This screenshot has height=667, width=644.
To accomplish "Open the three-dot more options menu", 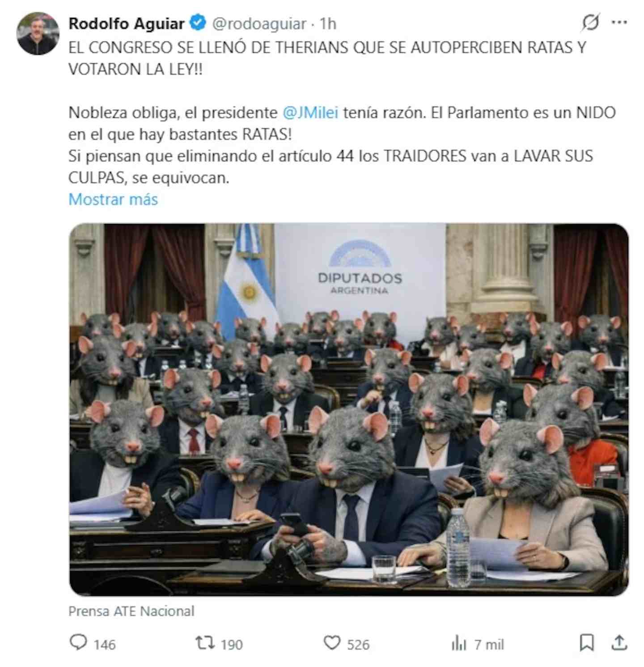I will pyautogui.click(x=619, y=22).
